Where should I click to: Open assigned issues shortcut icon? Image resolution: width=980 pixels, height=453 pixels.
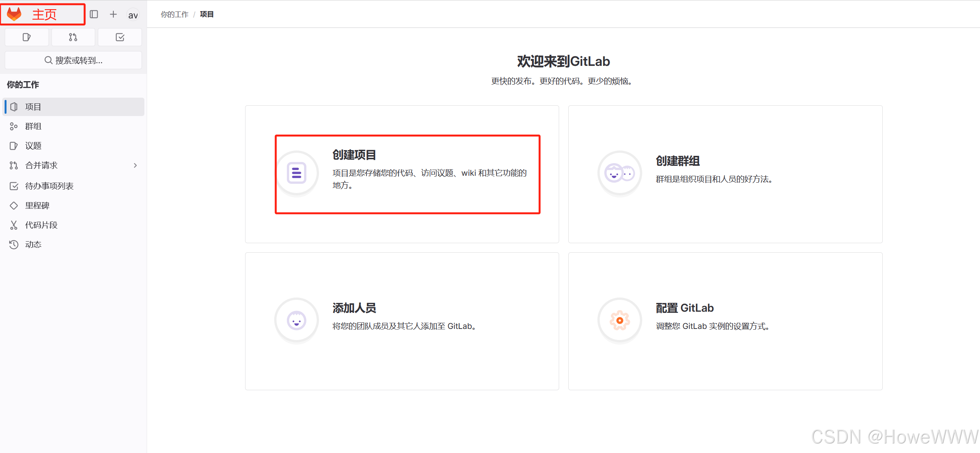click(x=26, y=37)
